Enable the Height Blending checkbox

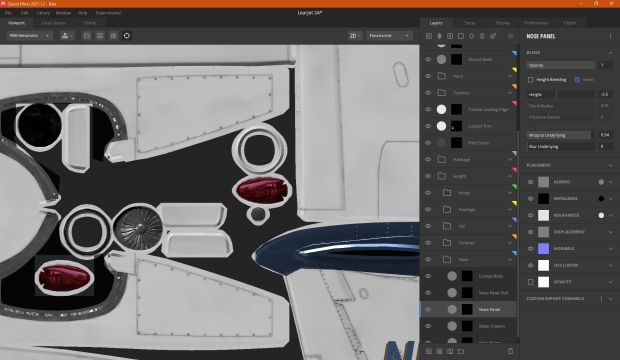531,80
